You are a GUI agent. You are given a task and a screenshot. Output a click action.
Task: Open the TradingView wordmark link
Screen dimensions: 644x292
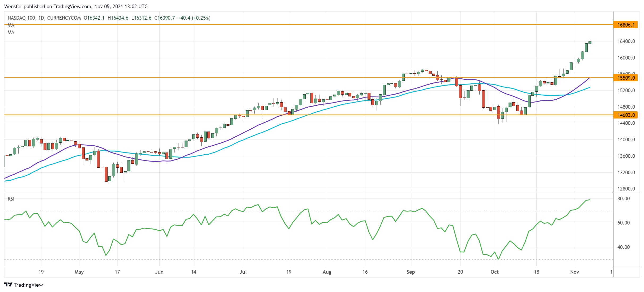(x=28, y=285)
